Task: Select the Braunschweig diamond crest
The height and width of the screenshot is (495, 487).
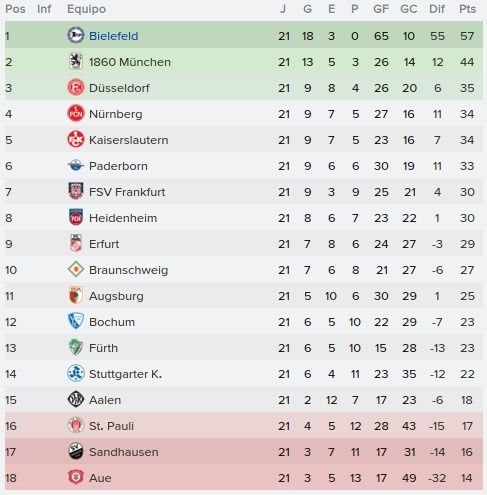Action: tap(76, 269)
